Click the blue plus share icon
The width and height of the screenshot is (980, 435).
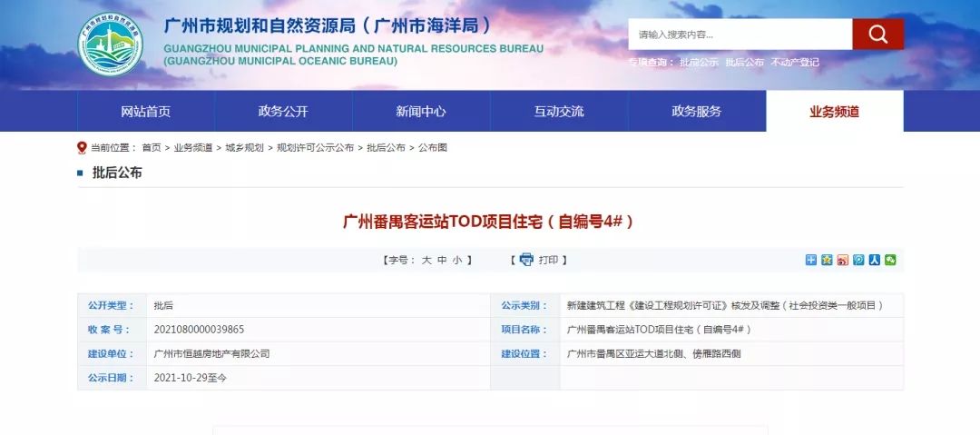[811, 260]
